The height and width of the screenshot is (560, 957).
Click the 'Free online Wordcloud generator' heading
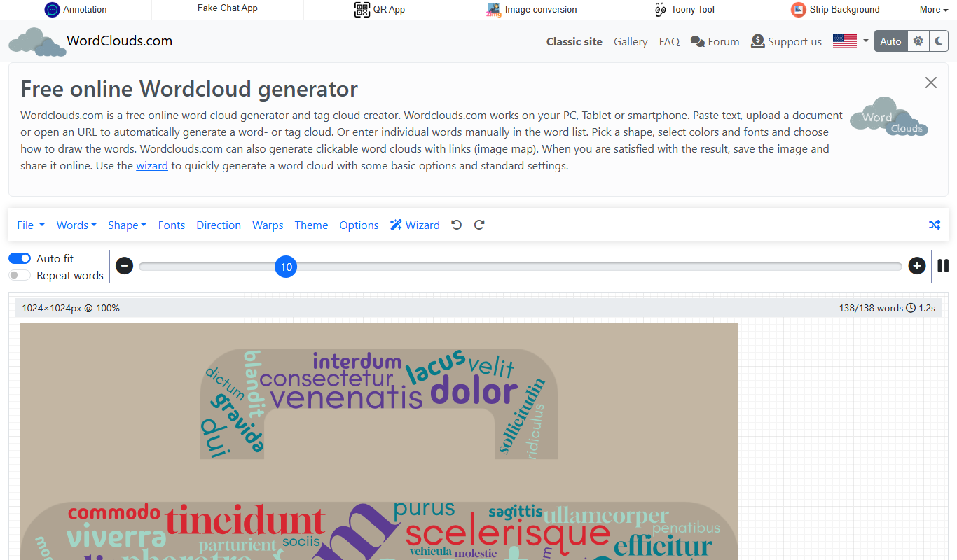click(x=189, y=89)
